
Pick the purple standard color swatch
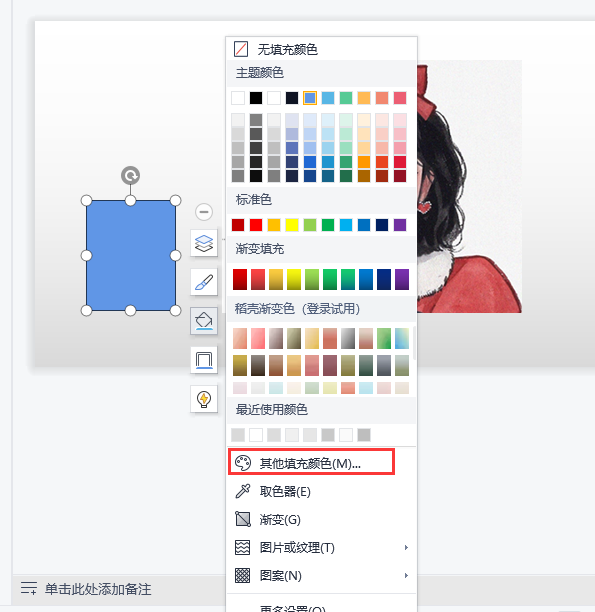[400, 225]
